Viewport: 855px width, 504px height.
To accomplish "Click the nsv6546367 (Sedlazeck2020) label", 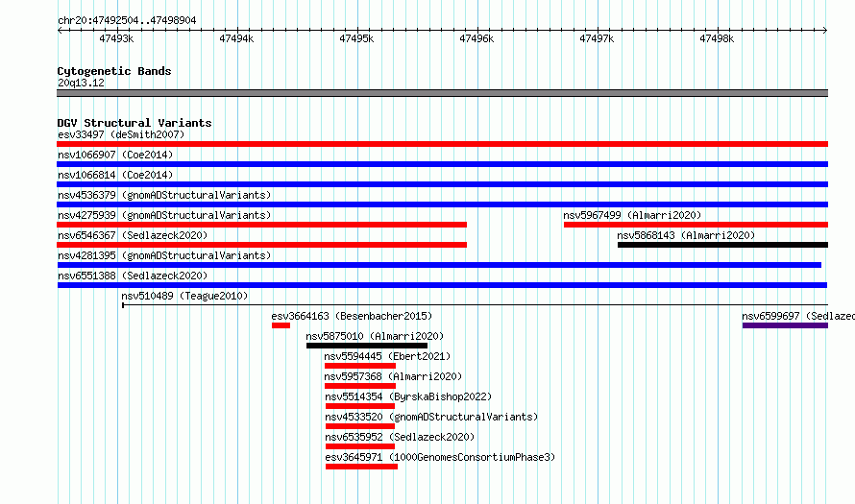I will (133, 235).
